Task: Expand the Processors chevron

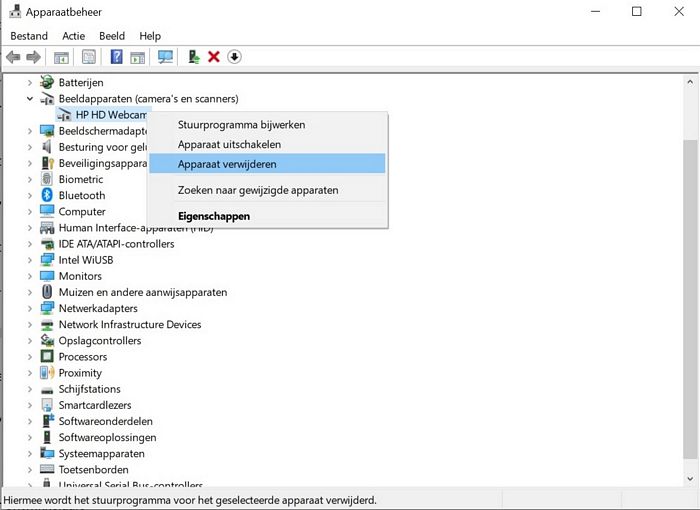Action: click(x=30, y=356)
